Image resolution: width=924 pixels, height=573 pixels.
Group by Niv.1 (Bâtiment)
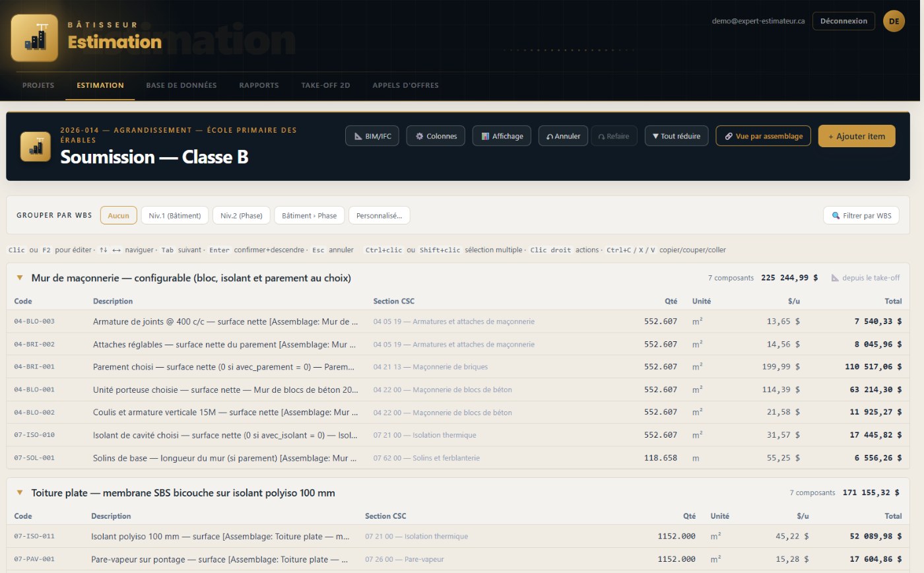pos(175,215)
